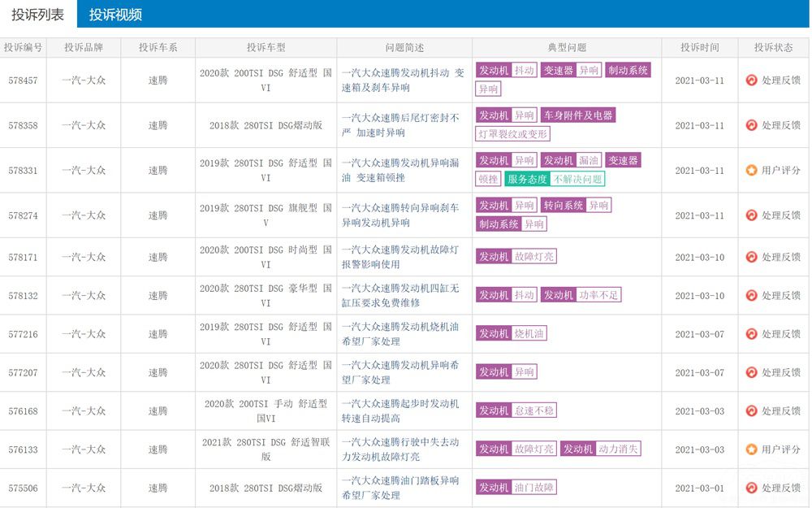
Task: Open summary 一汽大众速腾转向异响刹车异响发动机异响
Action: (x=400, y=215)
